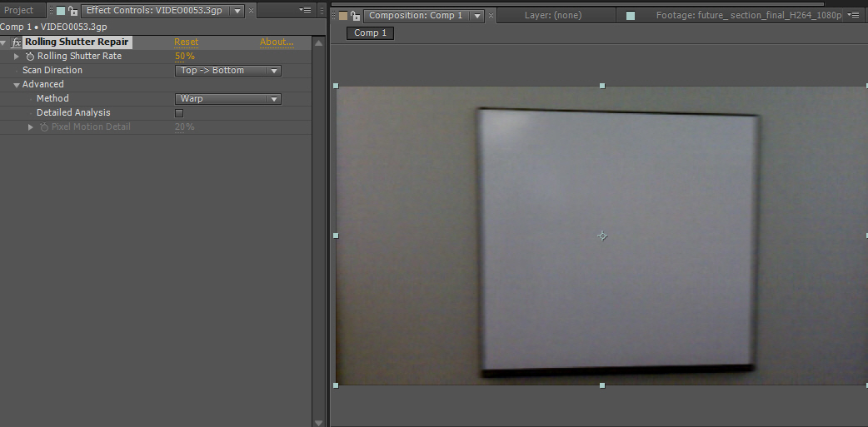
Task: Toggle the fx switch for Rolling Shutter Repair
Action: pyautogui.click(x=16, y=42)
